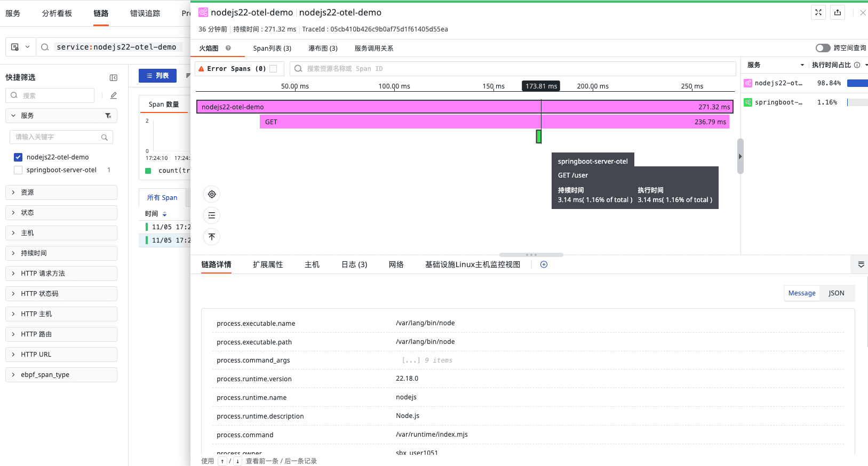
Task: Click the Error Spans warning icon
Action: 201,69
